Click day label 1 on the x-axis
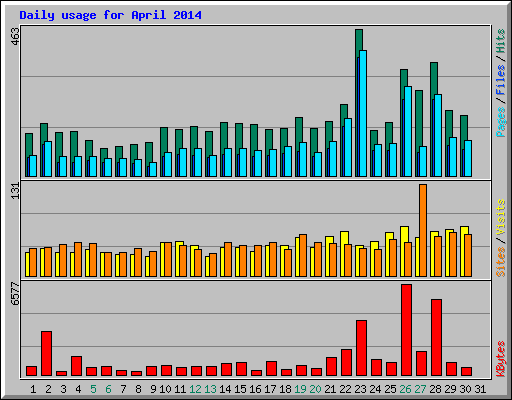 click(x=33, y=389)
